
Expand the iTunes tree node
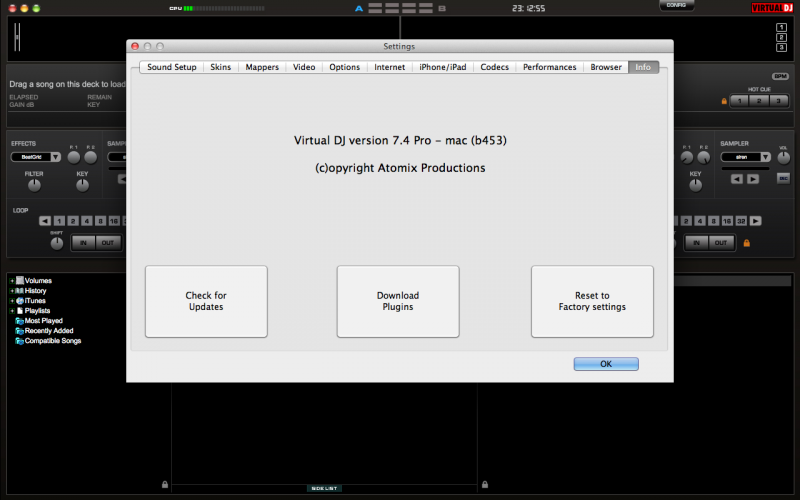pyautogui.click(x=12, y=301)
